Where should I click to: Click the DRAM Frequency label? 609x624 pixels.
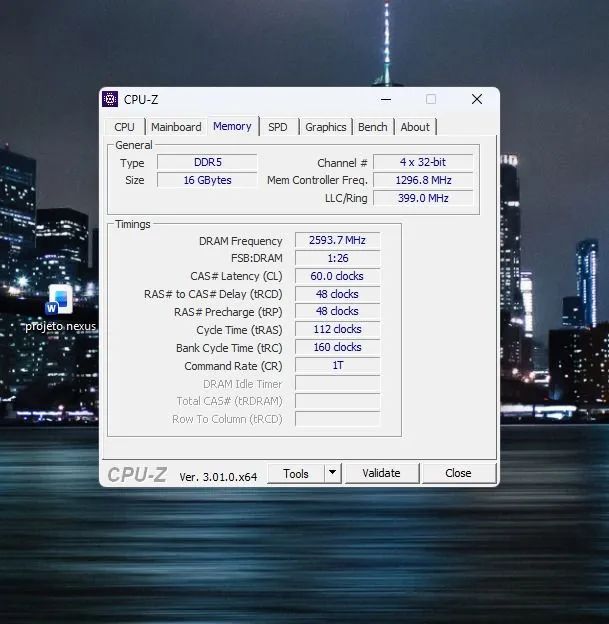pyautogui.click(x=240, y=241)
